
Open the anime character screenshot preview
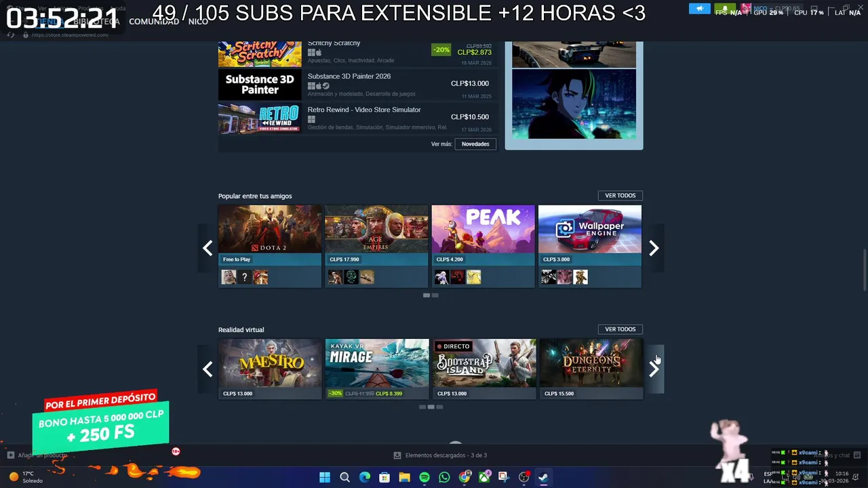tap(574, 104)
